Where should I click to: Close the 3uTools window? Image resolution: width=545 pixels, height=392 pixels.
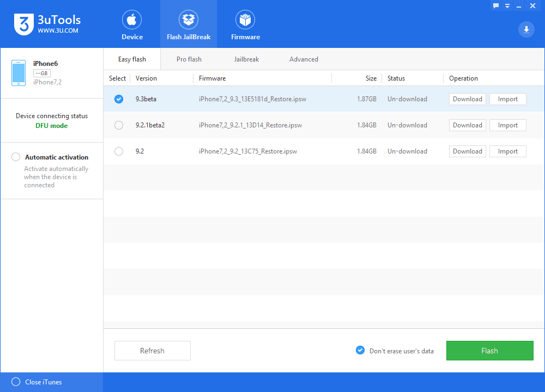click(532, 6)
